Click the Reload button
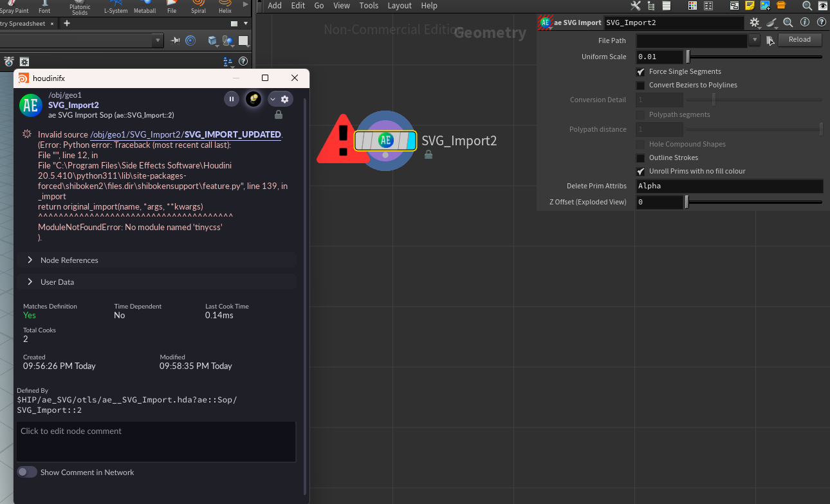830x504 pixels. pos(800,39)
